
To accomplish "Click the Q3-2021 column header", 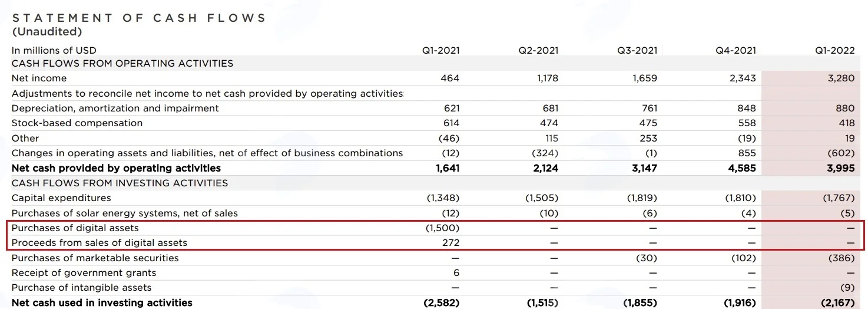I will coord(637,51).
